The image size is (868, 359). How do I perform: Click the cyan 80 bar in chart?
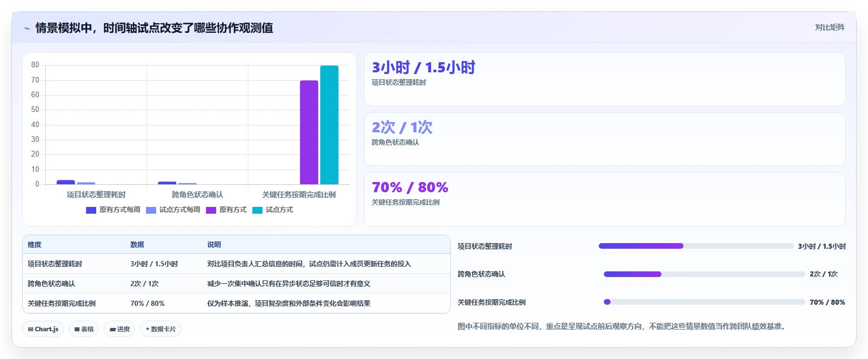click(x=329, y=125)
